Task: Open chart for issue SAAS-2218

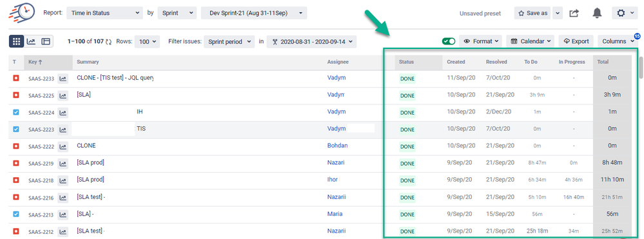Action: (63, 180)
